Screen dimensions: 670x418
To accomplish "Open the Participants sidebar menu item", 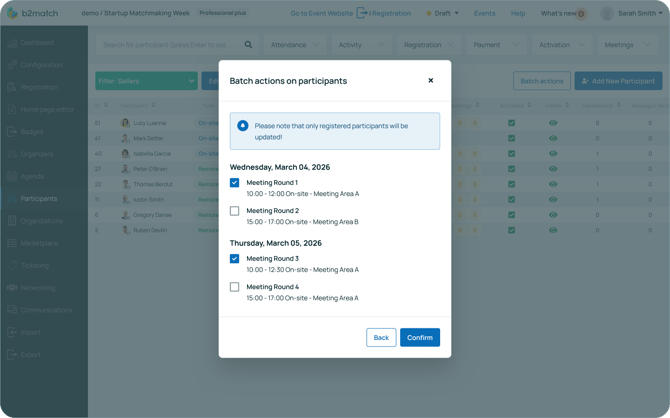I will 40,199.
